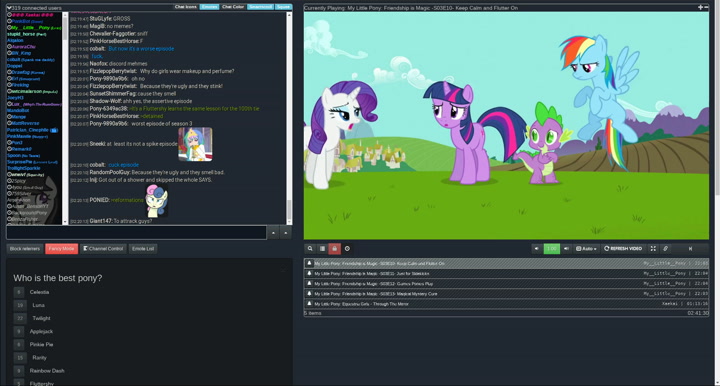Open the Auto quality dropdown
The width and height of the screenshot is (720, 386).
[586, 249]
